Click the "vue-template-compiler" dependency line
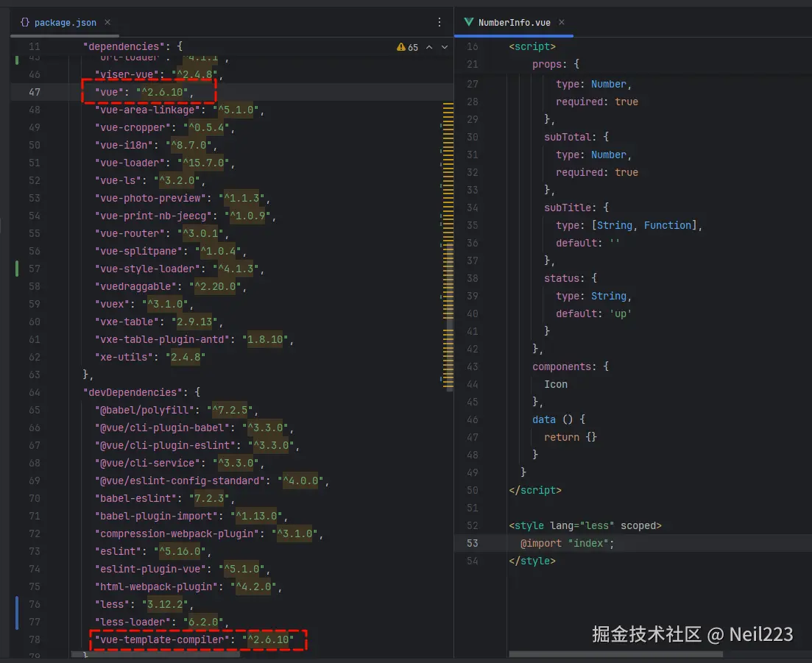This screenshot has height=663, width=812. pos(194,639)
